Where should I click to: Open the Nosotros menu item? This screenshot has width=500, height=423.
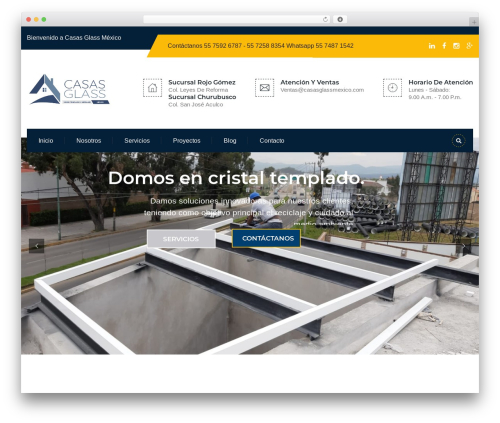[x=89, y=141]
